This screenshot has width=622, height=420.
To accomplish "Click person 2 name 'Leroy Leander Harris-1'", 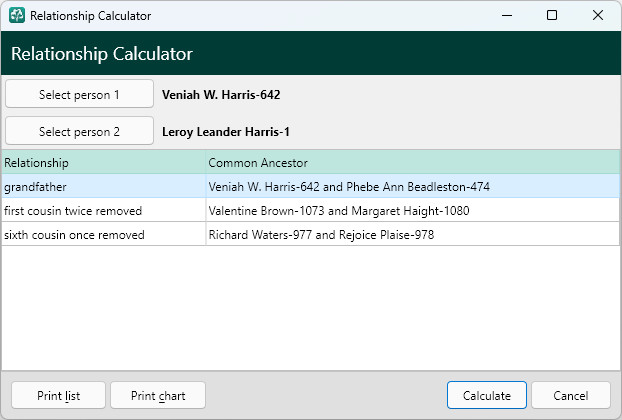I will point(226,131).
